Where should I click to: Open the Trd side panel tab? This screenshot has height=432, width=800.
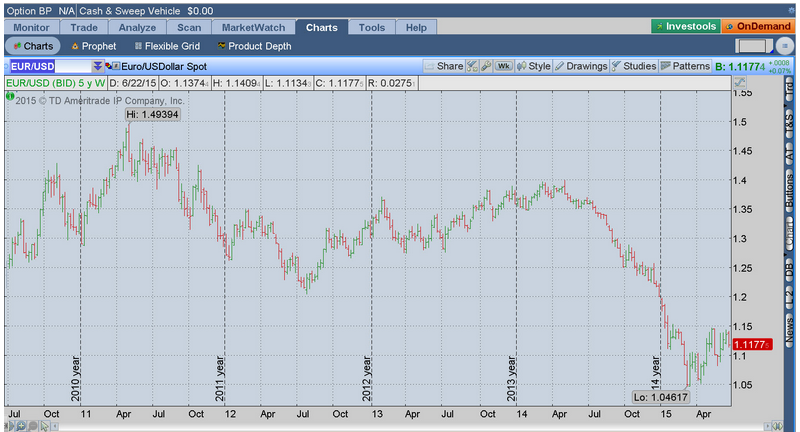pyautogui.click(x=789, y=89)
